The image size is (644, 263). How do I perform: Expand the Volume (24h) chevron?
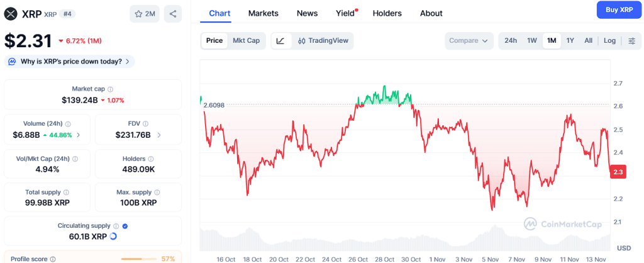point(79,135)
